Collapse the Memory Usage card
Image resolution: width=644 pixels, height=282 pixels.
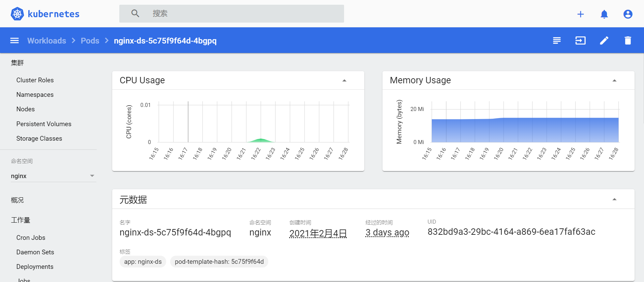tap(614, 81)
